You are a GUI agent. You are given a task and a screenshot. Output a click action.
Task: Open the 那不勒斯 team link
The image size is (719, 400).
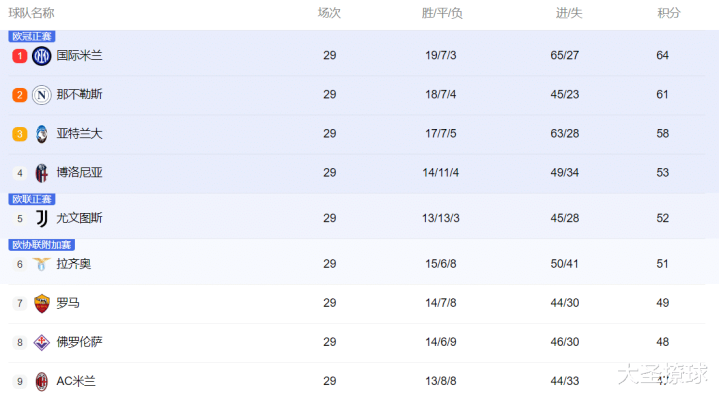click(x=79, y=95)
